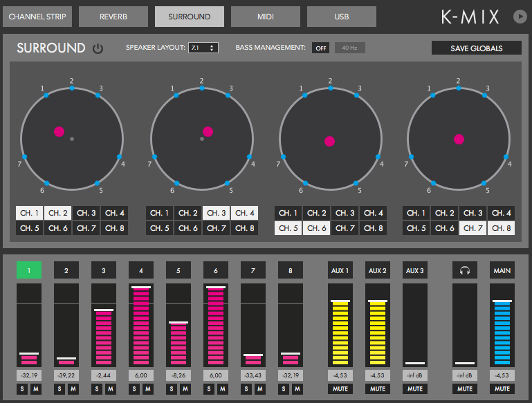Select the headphones output channel button

point(464,270)
